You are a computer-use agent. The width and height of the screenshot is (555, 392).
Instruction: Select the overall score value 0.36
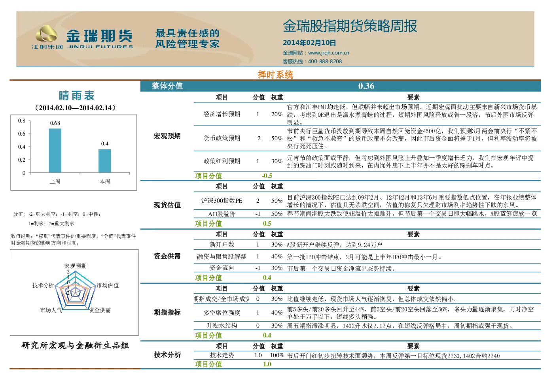pos(366,86)
